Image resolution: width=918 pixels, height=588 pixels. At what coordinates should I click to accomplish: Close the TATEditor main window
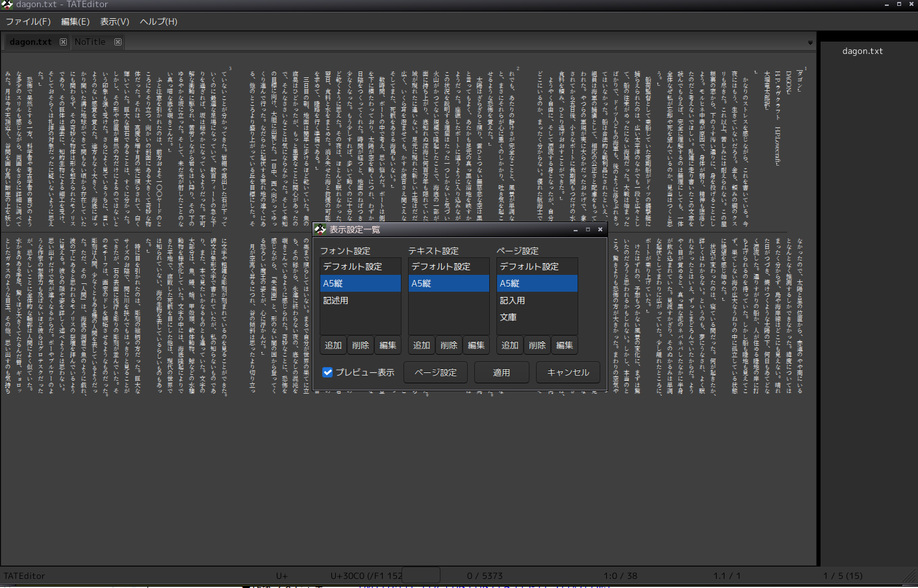[911, 5]
